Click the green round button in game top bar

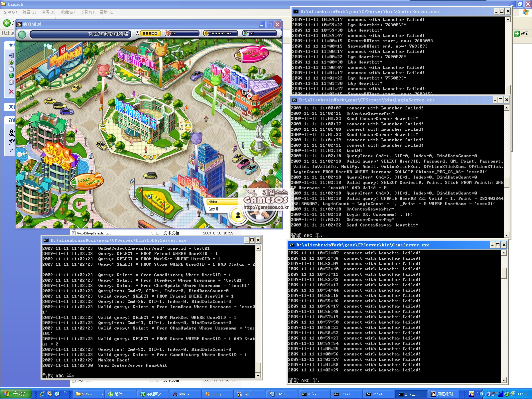[x=22, y=35]
